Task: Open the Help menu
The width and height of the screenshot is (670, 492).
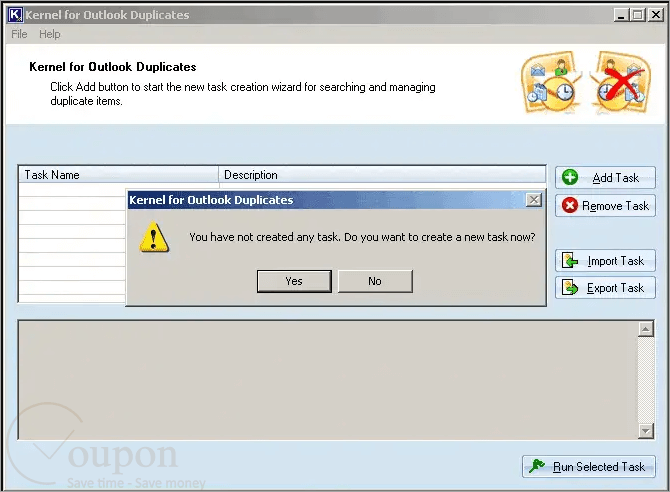Action: coord(50,34)
